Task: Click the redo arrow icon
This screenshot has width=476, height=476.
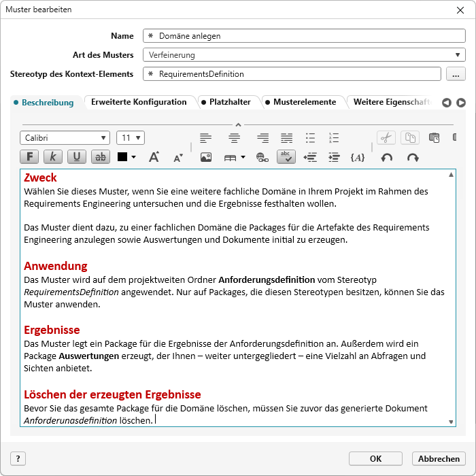Action: pyautogui.click(x=412, y=157)
